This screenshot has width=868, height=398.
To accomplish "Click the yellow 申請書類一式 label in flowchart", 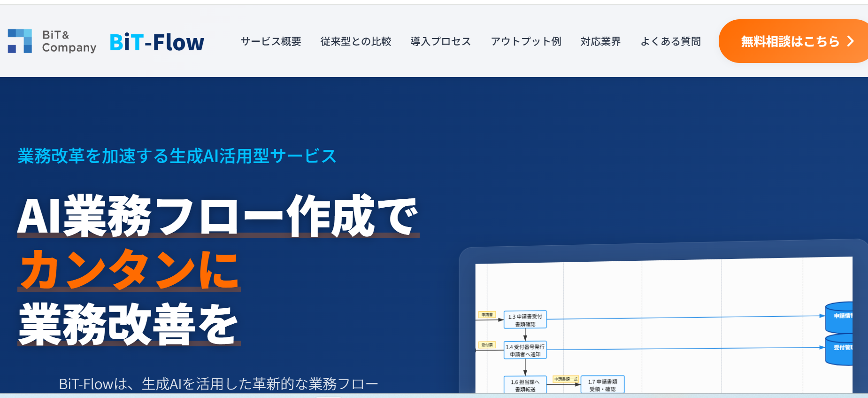I will click(566, 379).
